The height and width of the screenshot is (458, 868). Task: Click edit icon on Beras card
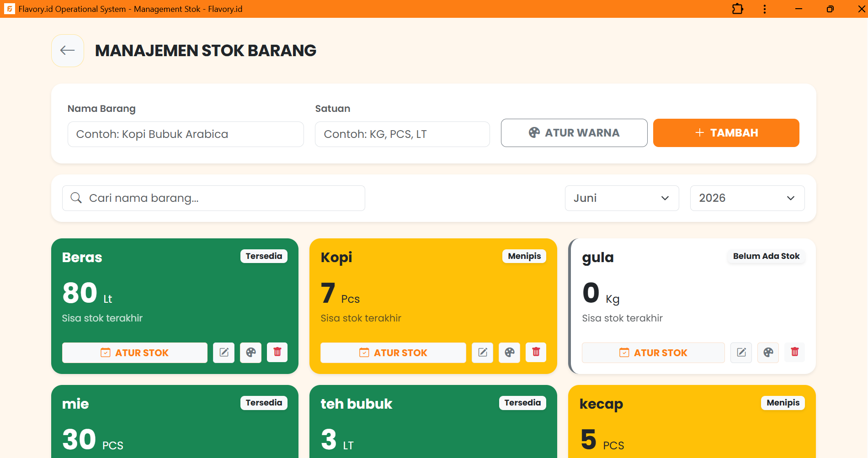(x=224, y=353)
